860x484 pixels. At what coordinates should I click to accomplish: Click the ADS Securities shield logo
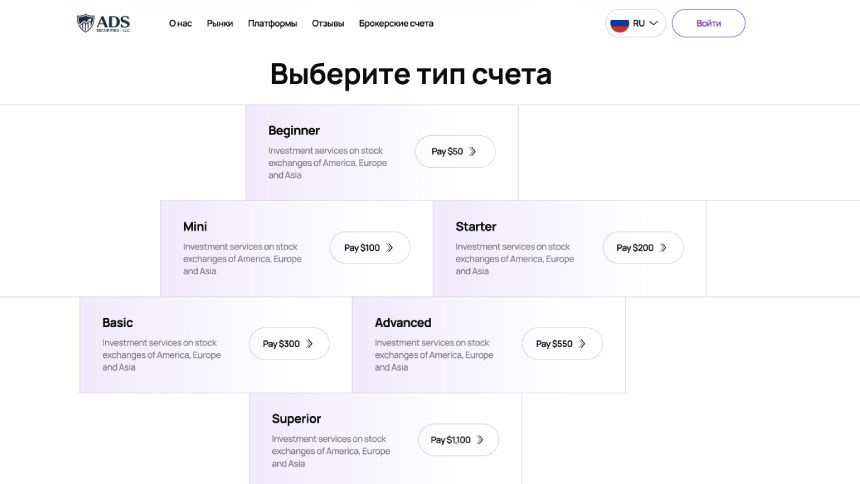86,23
